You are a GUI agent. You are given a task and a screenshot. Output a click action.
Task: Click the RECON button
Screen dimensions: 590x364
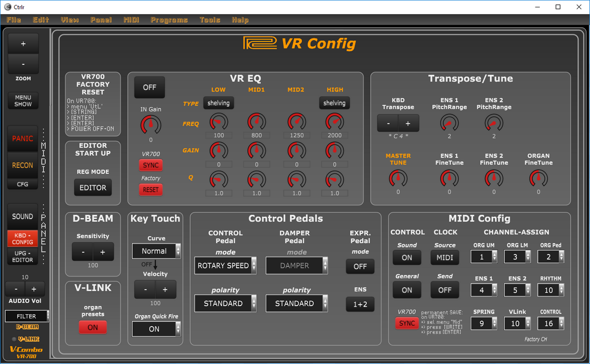pos(23,166)
